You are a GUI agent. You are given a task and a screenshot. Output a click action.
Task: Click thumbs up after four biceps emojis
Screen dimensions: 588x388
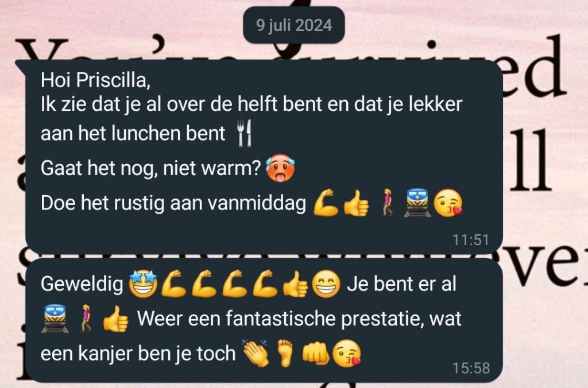(296, 284)
